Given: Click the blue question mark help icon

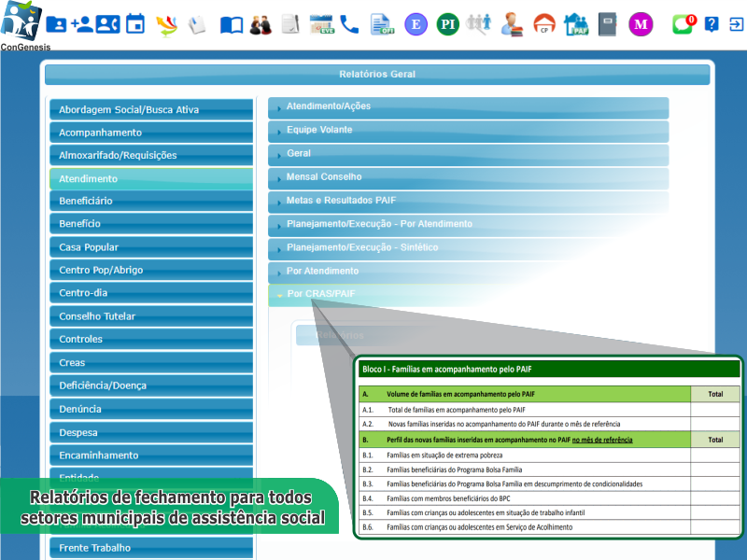Looking at the screenshot, I should coord(712,24).
